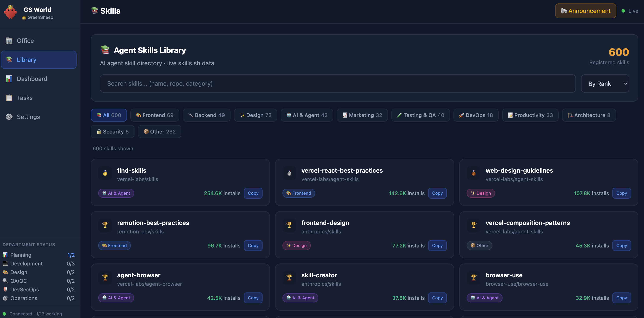Select the Library sidebar item
Image resolution: width=644 pixels, height=318 pixels.
tap(38, 60)
